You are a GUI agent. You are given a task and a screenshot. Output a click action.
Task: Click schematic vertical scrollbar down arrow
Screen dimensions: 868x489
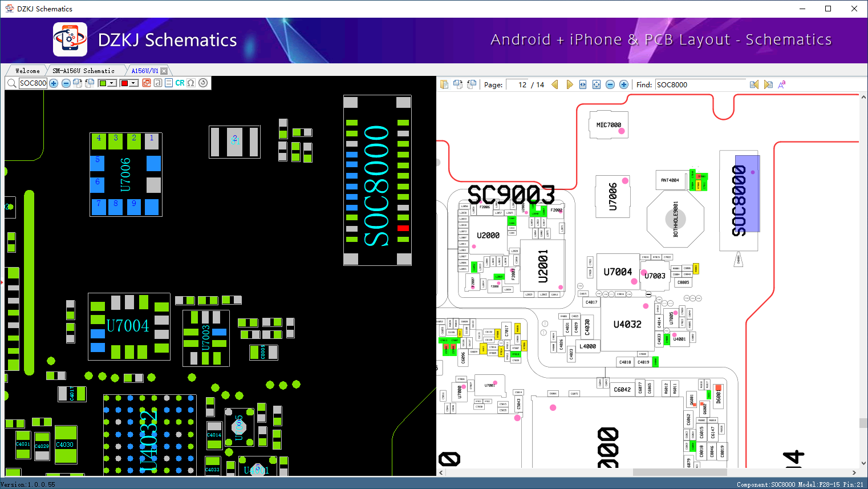(x=863, y=463)
